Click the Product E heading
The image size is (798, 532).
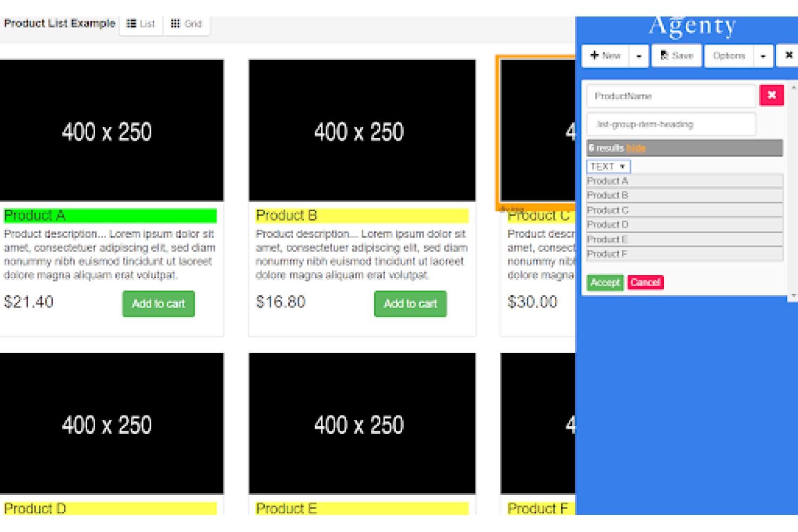(x=362, y=509)
